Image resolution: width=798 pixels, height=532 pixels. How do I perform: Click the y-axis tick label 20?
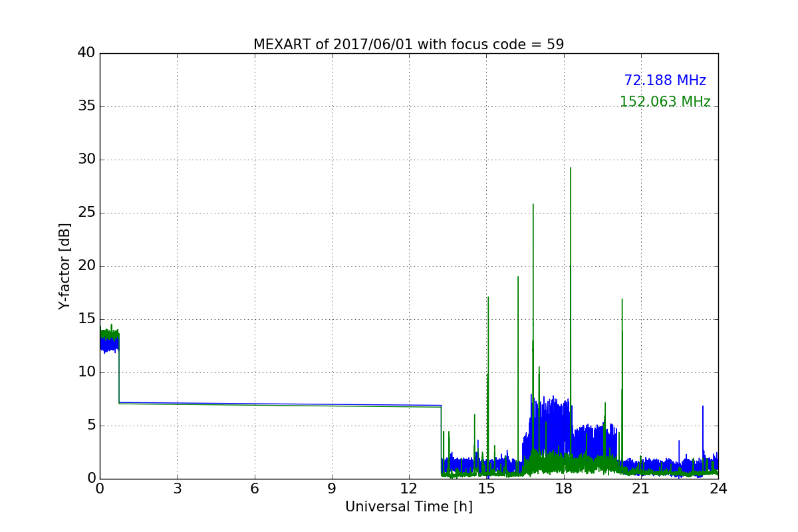86,266
